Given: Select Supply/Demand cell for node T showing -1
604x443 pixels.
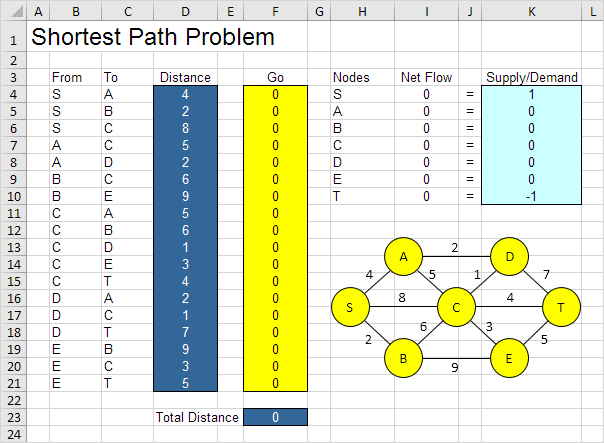Looking at the screenshot, I should point(531,196).
